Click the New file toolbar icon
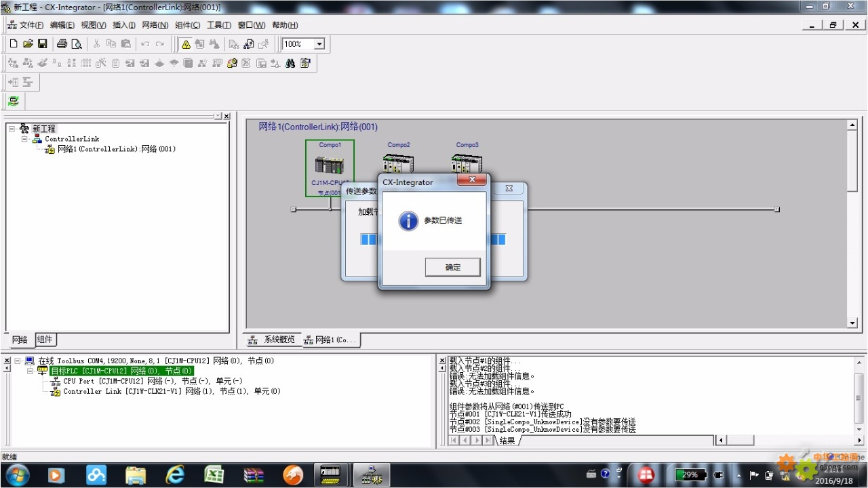The image size is (868, 488). coord(14,44)
